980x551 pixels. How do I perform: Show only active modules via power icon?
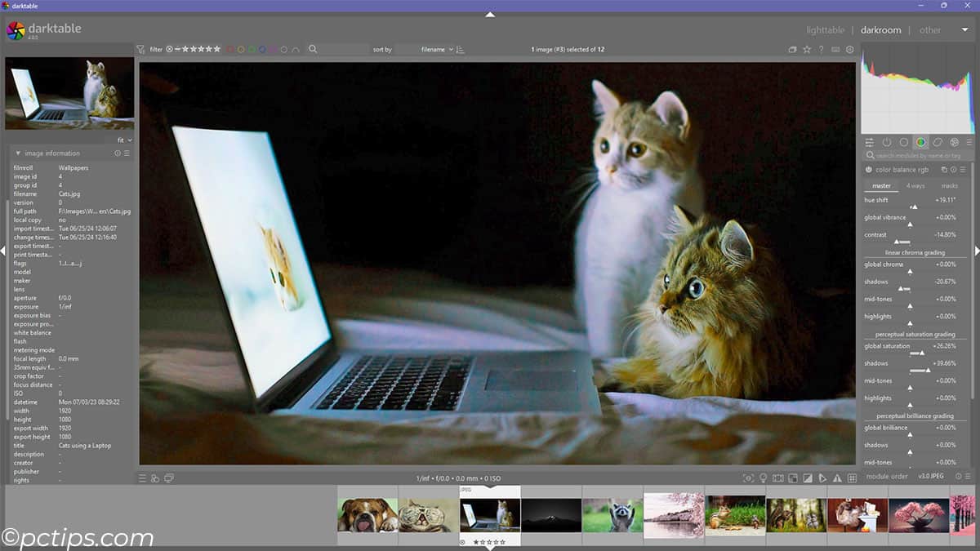[887, 142]
